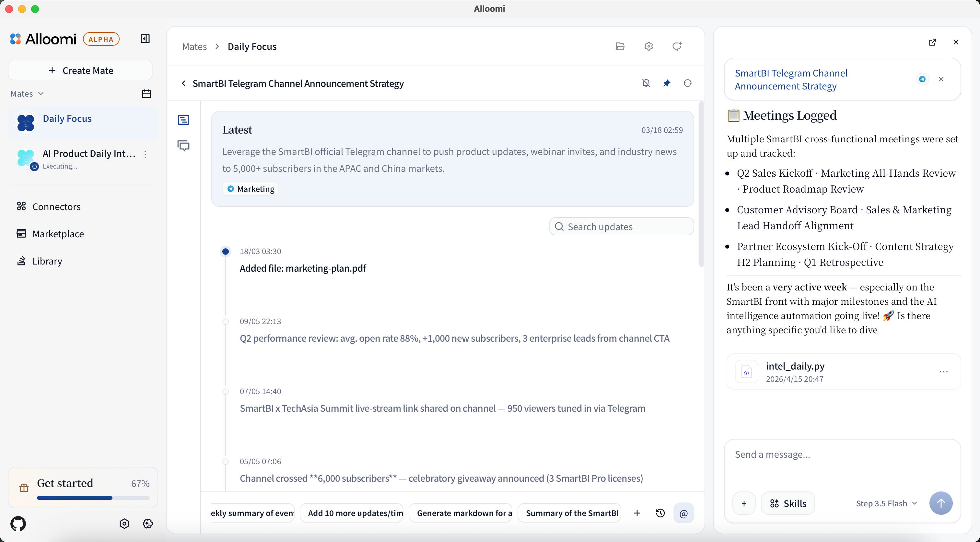Click the folder icon in Daily Focus header

pyautogui.click(x=620, y=46)
